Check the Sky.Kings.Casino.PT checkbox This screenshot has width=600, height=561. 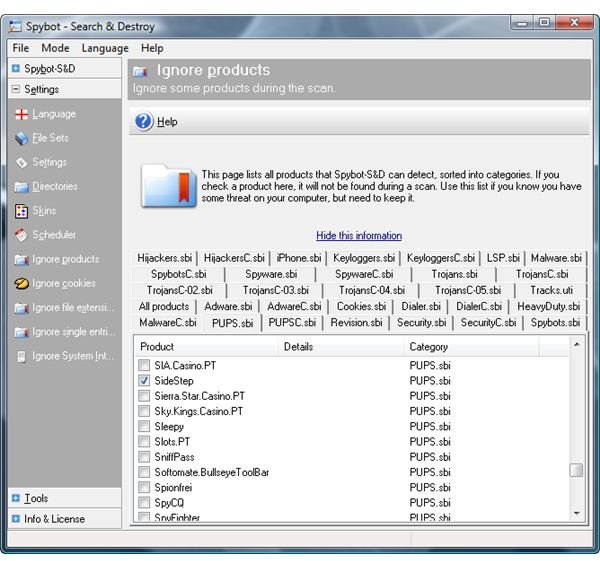(144, 411)
